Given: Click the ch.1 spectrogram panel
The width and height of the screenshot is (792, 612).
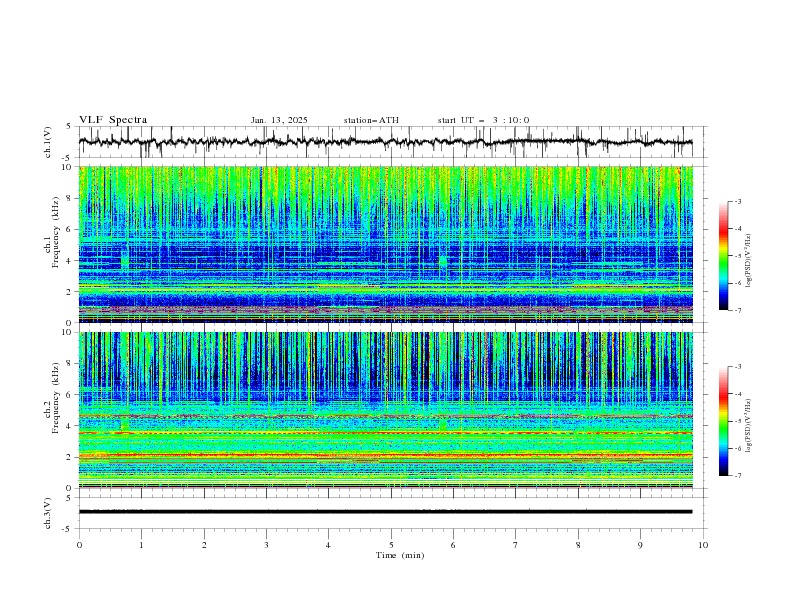Looking at the screenshot, I should click(385, 244).
